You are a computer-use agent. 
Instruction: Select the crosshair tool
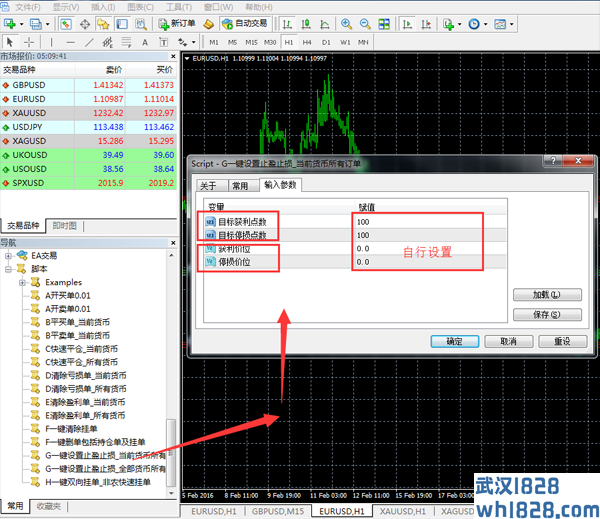pyautogui.click(x=30, y=42)
